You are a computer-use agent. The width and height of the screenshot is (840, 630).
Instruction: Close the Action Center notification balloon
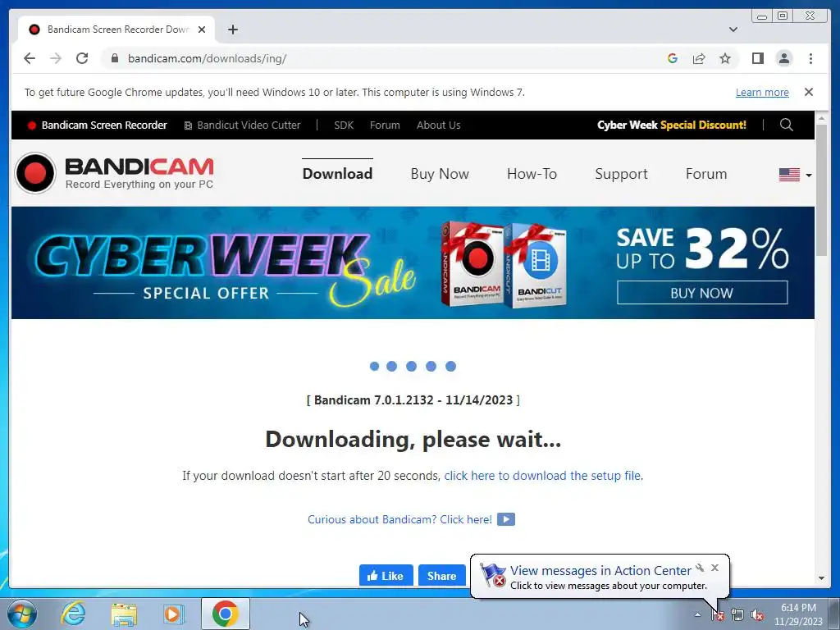(714, 568)
